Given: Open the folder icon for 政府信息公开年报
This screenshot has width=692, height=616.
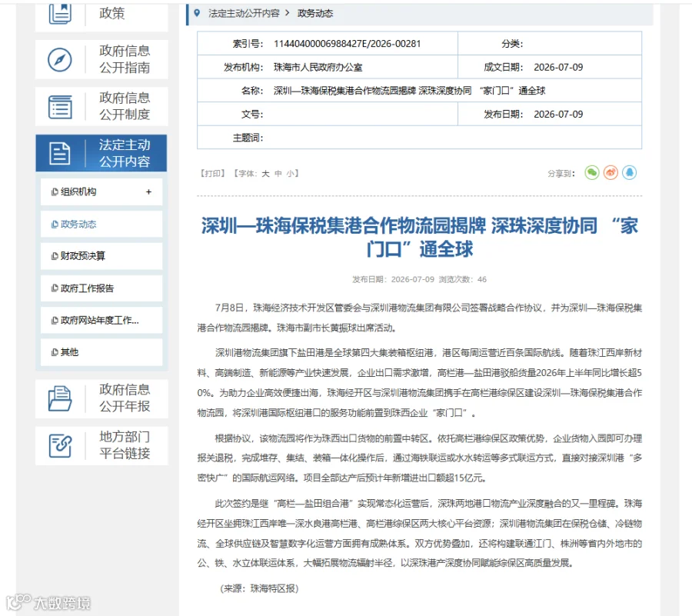Looking at the screenshot, I should click(59, 398).
